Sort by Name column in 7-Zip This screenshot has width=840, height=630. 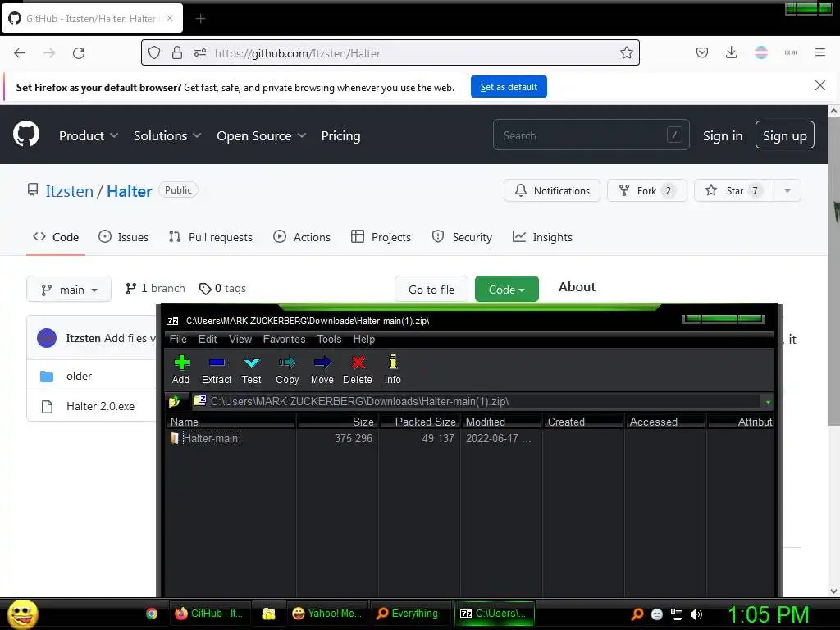click(x=231, y=422)
